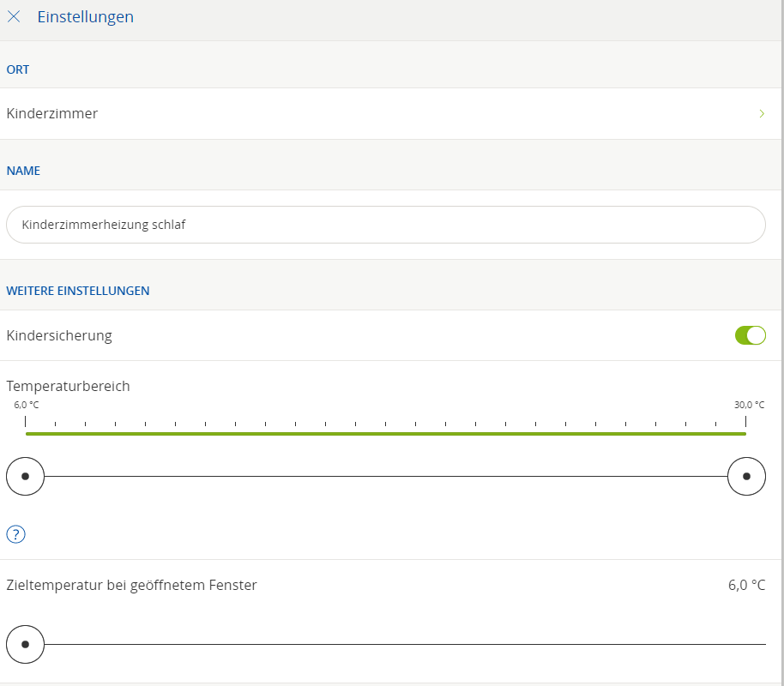Click the Weitere Einstellungen section header
The height and width of the screenshot is (686, 784).
point(78,291)
